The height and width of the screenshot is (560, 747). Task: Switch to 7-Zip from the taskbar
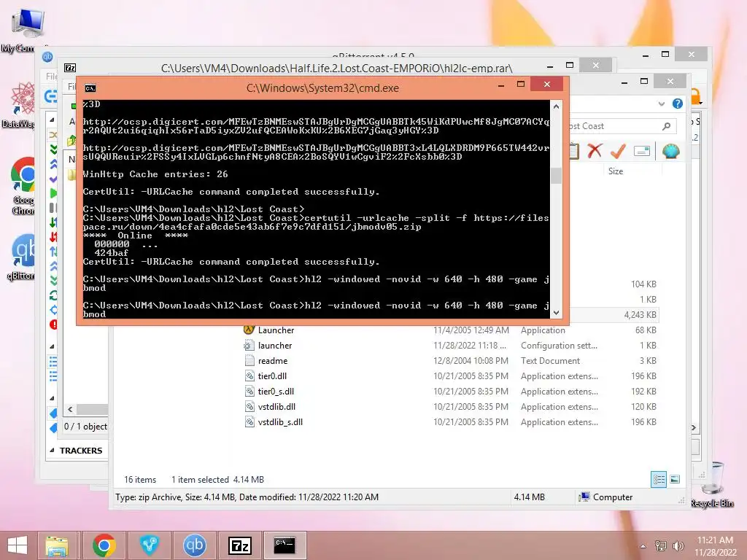[x=239, y=545]
